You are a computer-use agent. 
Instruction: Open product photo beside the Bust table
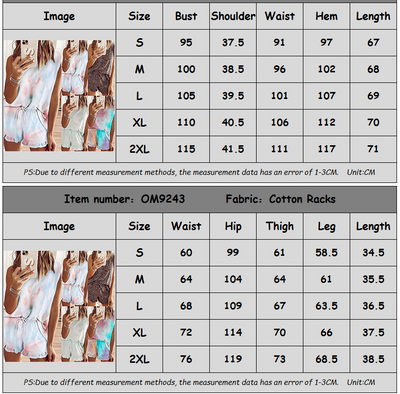[x=59, y=96]
